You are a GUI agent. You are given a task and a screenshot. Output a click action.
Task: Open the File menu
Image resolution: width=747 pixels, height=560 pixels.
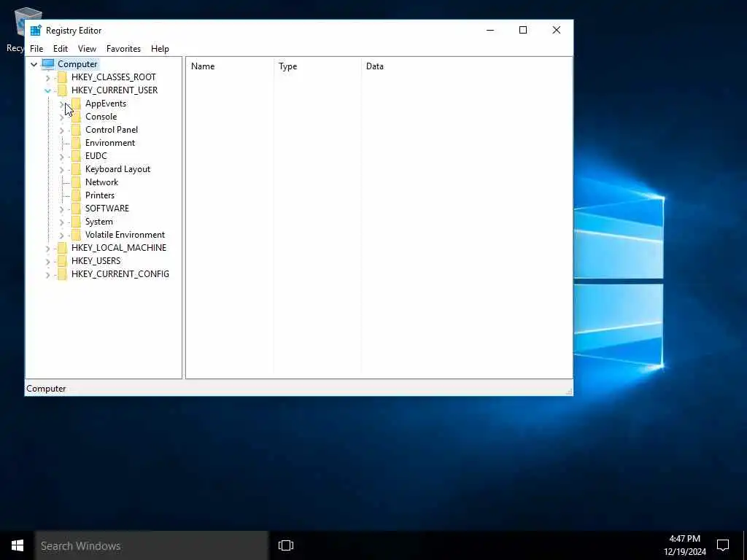(x=36, y=49)
